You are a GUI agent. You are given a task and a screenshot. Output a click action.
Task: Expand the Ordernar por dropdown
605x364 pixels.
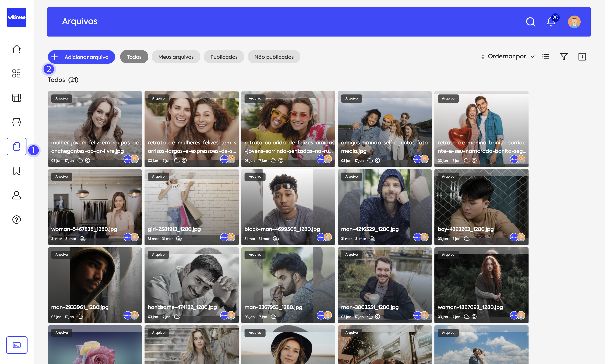[510, 57]
